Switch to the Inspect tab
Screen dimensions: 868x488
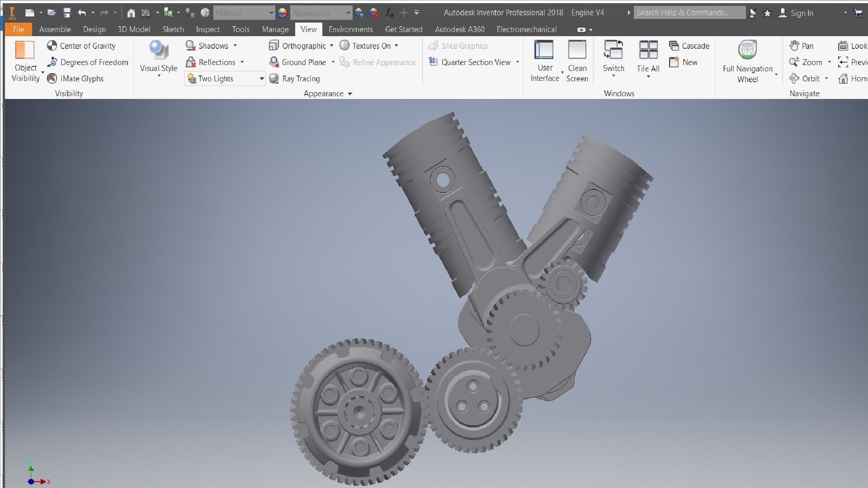coord(208,29)
